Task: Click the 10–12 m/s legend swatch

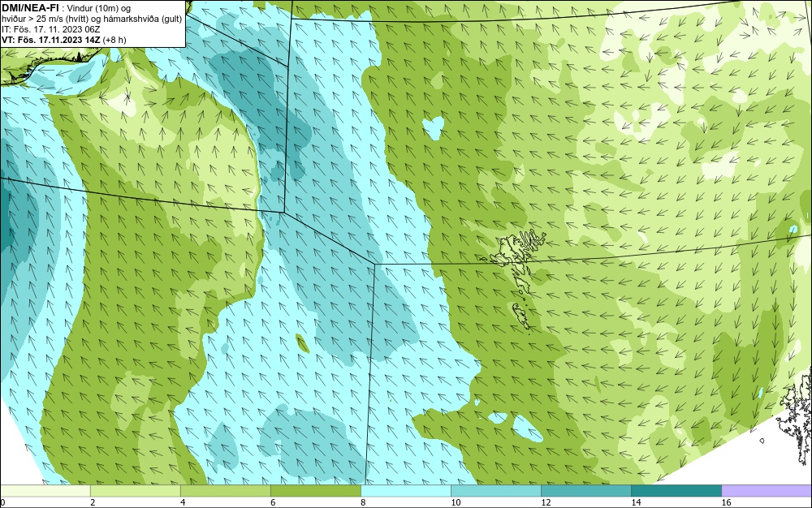Action: pos(495,490)
